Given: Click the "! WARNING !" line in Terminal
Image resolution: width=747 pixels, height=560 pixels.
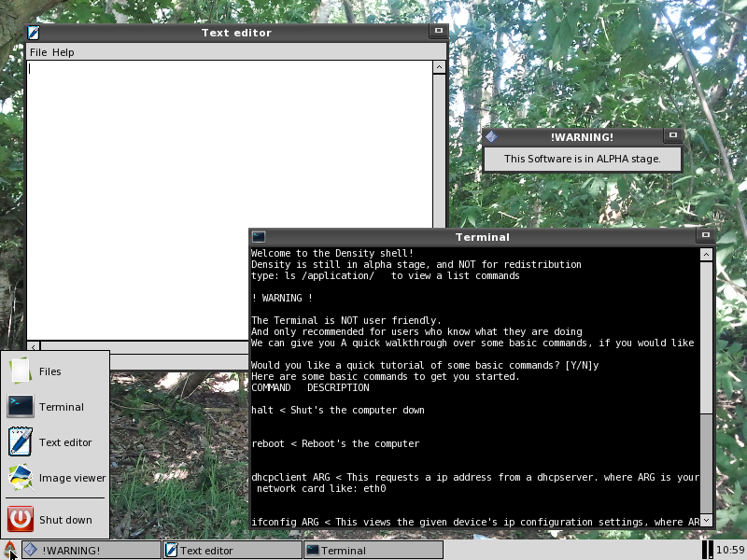Looking at the screenshot, I should point(282,298).
